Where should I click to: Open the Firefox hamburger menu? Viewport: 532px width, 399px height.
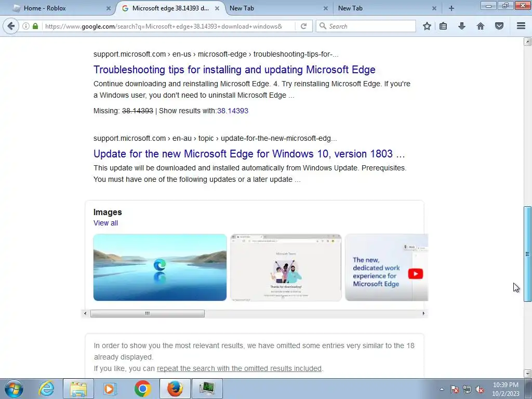pyautogui.click(x=521, y=26)
